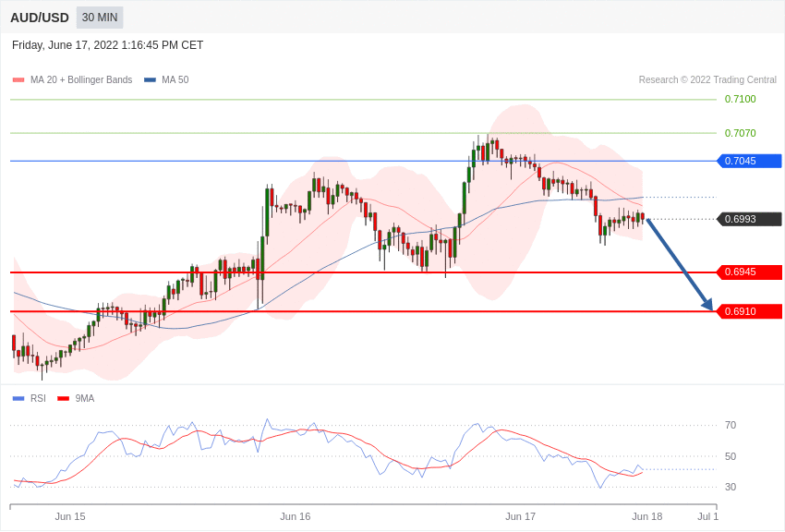Click the MA 50 legend label
Screen dimensions: 785x532
click(175, 80)
